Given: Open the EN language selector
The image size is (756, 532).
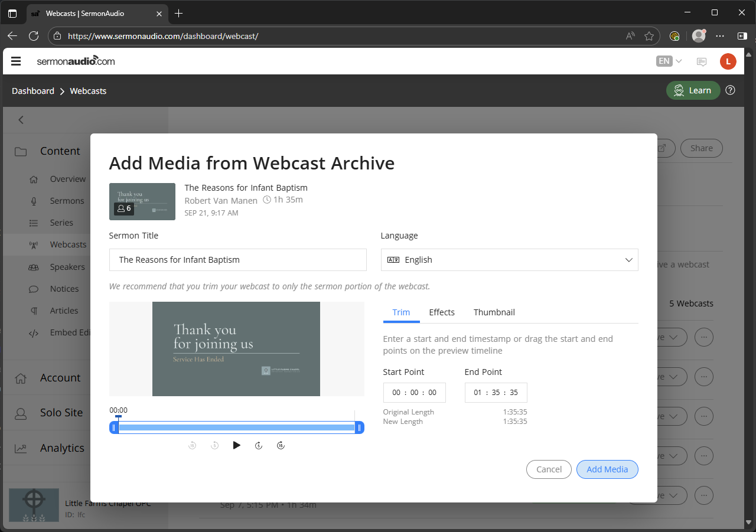Looking at the screenshot, I should click(669, 61).
